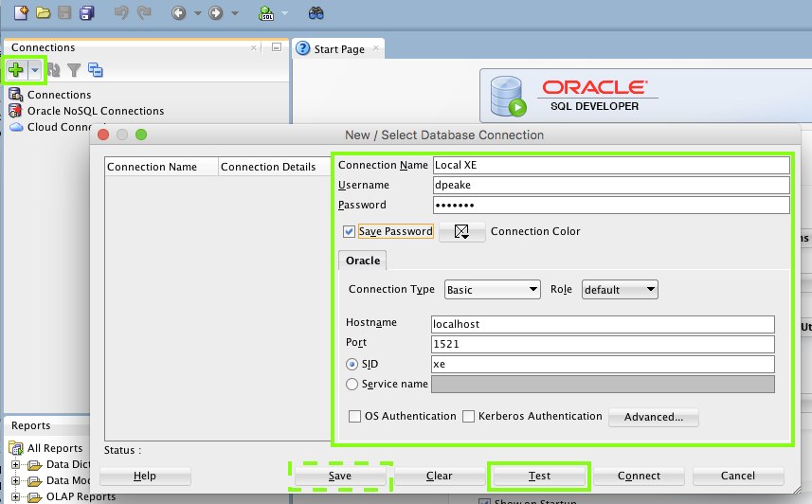Go forward with the Forward arrow icon
This screenshot has height=504, width=812.
coord(216,12)
